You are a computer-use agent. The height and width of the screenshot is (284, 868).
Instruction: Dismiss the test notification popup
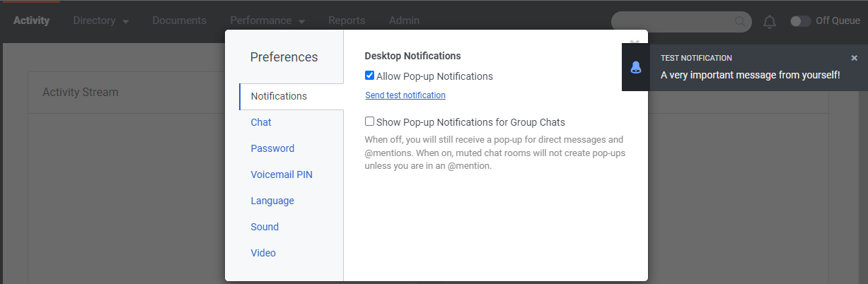click(854, 58)
